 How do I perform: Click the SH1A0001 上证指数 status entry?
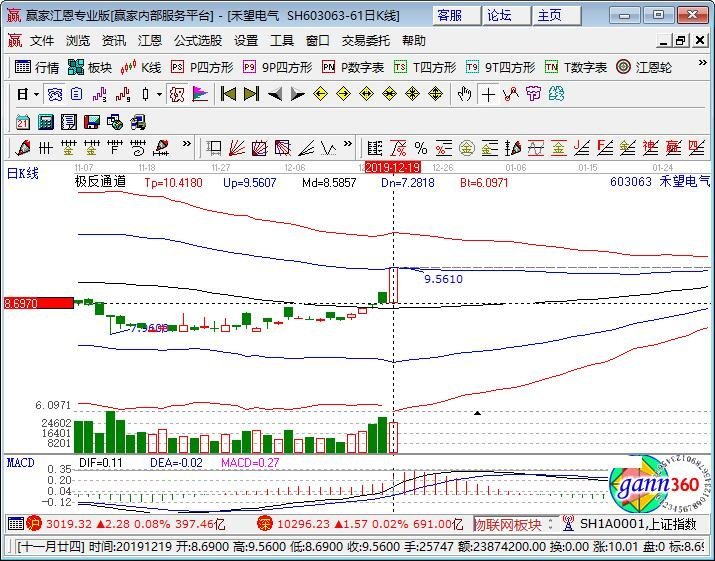pos(638,524)
